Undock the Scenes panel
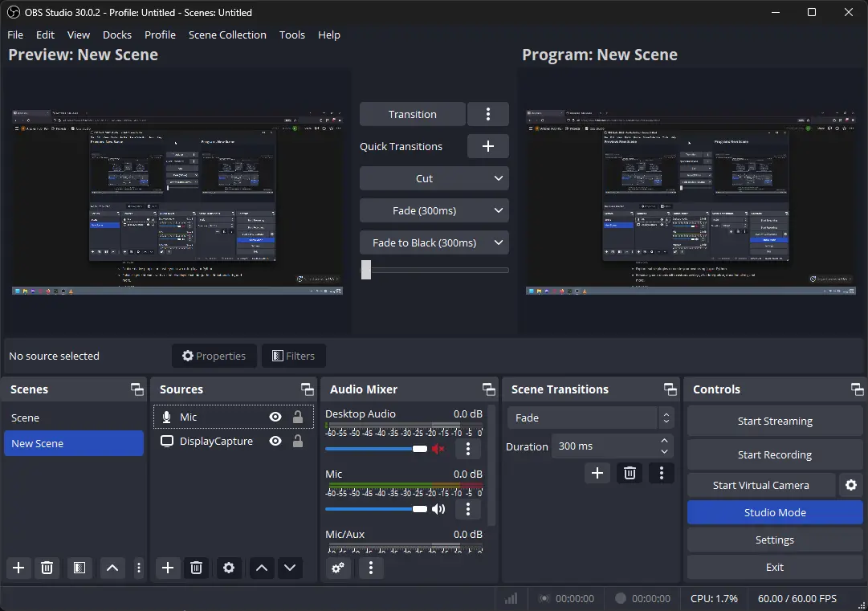This screenshot has width=868, height=611. point(137,389)
